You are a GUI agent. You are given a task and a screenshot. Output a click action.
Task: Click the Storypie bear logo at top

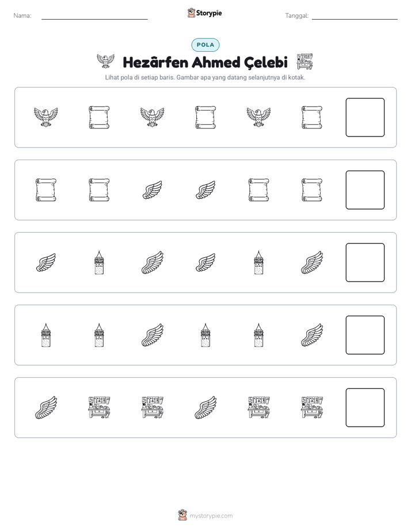(191, 13)
